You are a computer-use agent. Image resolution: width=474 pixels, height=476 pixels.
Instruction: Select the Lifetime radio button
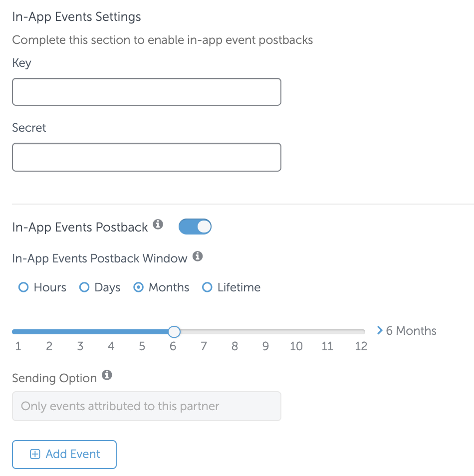click(207, 287)
